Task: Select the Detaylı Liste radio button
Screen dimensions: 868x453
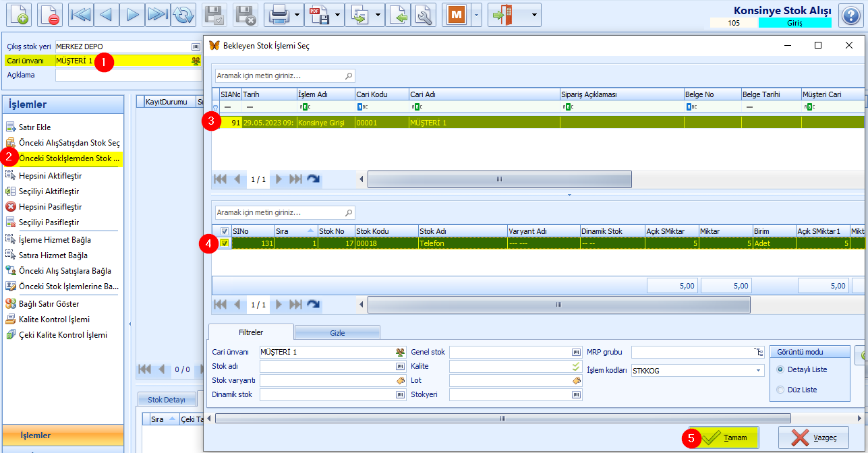Action: point(780,369)
